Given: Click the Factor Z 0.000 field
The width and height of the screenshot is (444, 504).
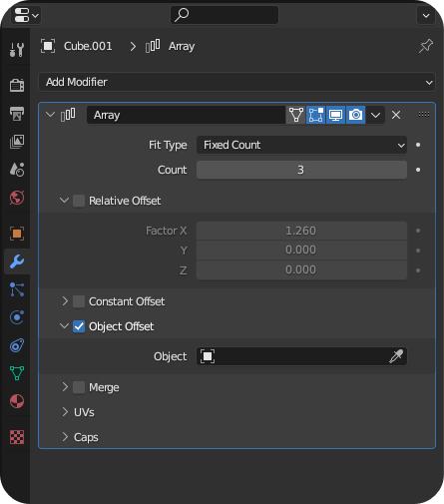Looking at the screenshot, I should pyautogui.click(x=301, y=269).
